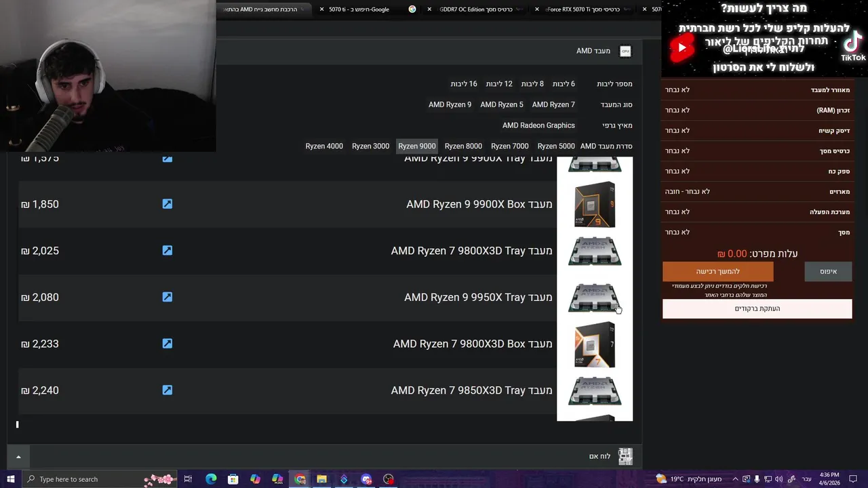Open external link for Ryzen 9 9950X Tray

tap(167, 297)
